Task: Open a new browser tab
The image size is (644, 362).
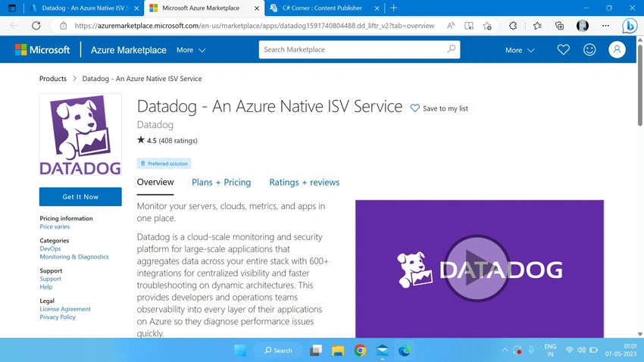Action: click(393, 8)
